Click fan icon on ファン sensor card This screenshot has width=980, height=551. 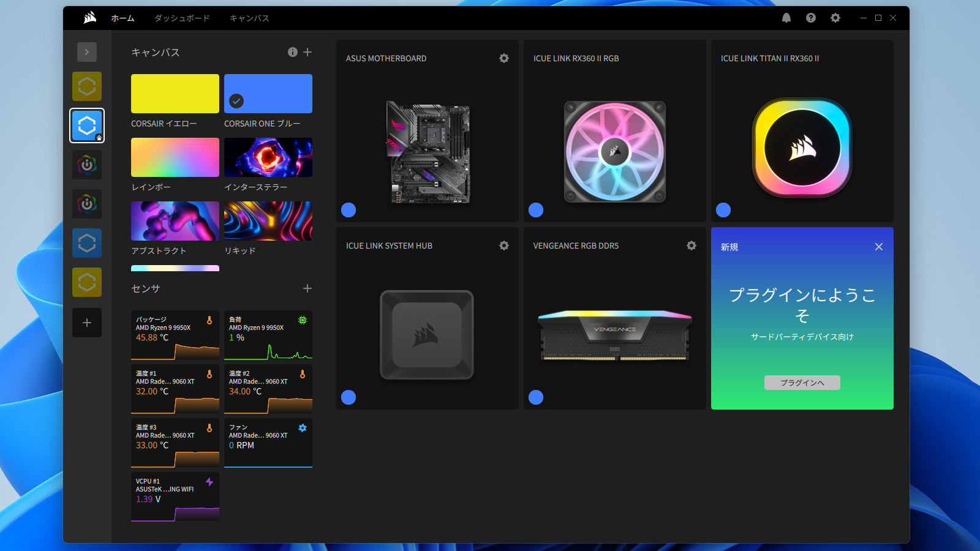[303, 428]
